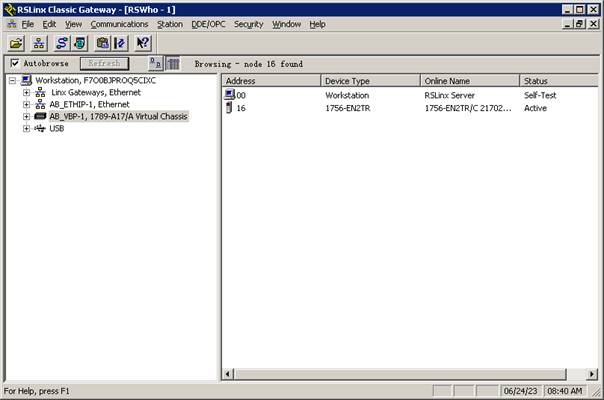This screenshot has width=604, height=400.
Task: Sort by Device Type column header
Action: point(371,81)
